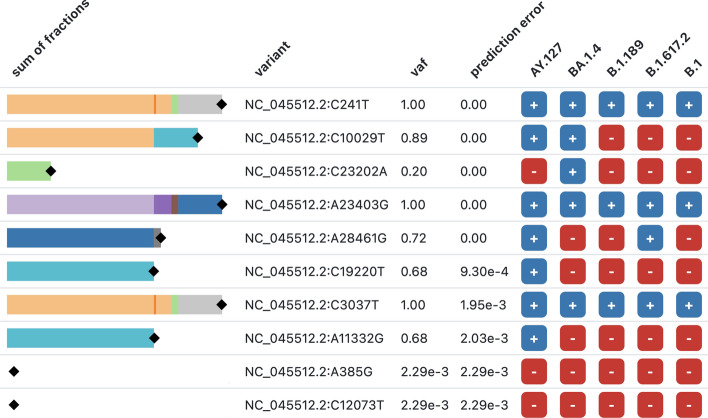This screenshot has height=418, width=708.
Task: Click the red minus under B.1.189 for A385G
Action: point(611,372)
